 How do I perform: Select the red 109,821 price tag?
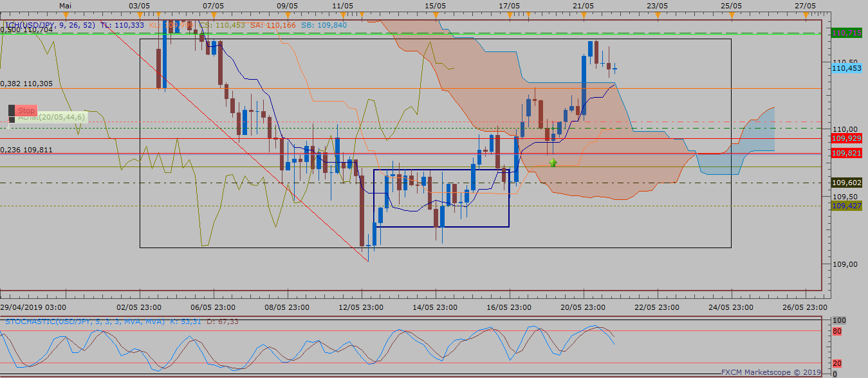(847, 153)
